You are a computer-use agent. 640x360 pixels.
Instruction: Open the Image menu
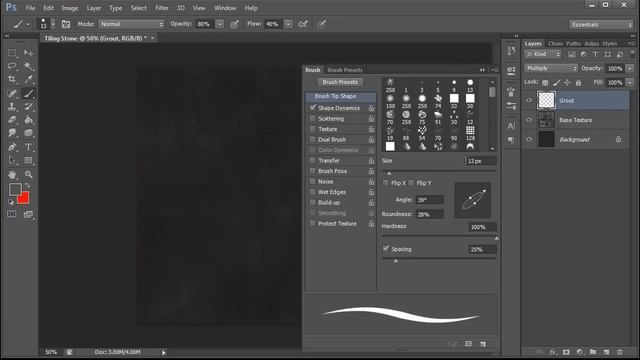(x=69, y=8)
